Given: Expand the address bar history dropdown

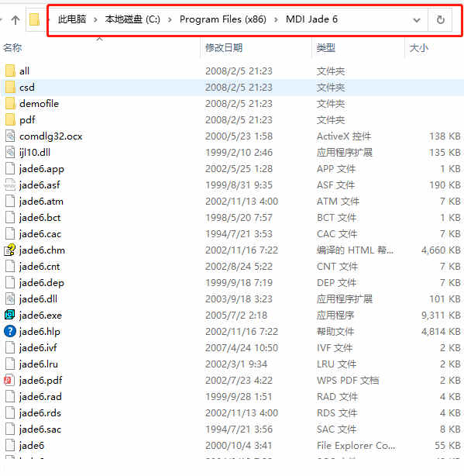Looking at the screenshot, I should click(x=417, y=20).
